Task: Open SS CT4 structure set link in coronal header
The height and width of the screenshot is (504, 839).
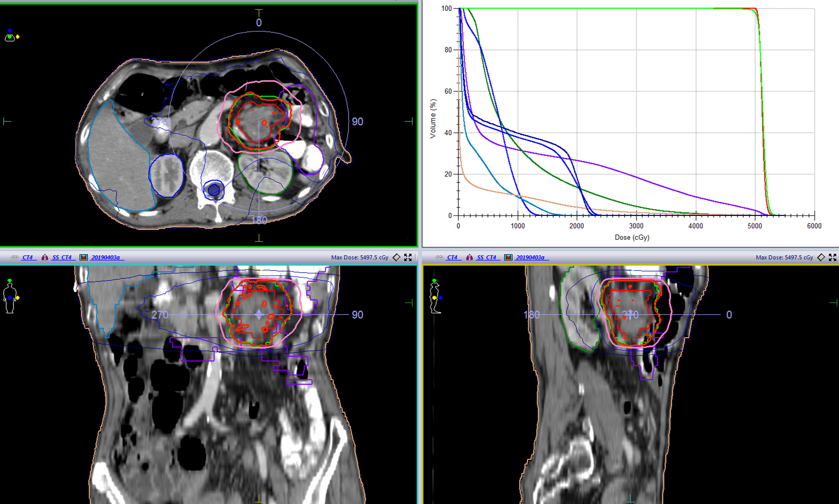Action: point(62,257)
